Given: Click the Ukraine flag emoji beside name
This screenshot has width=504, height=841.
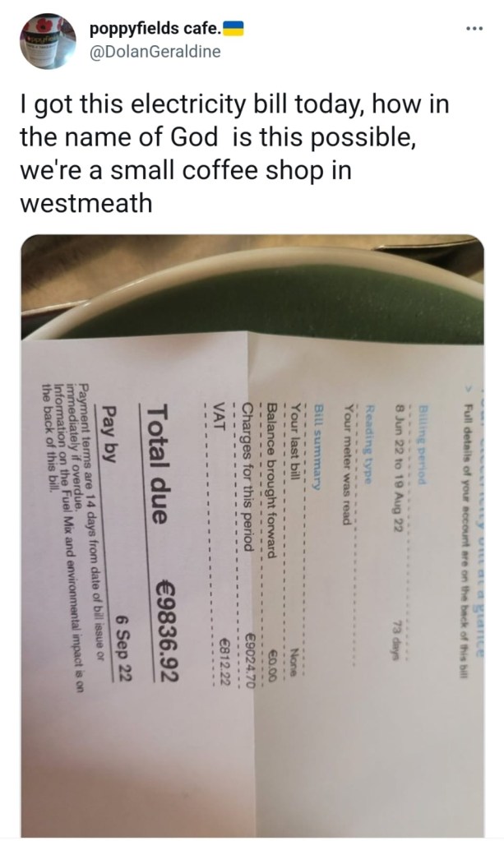Looking at the screenshot, I should [233, 29].
